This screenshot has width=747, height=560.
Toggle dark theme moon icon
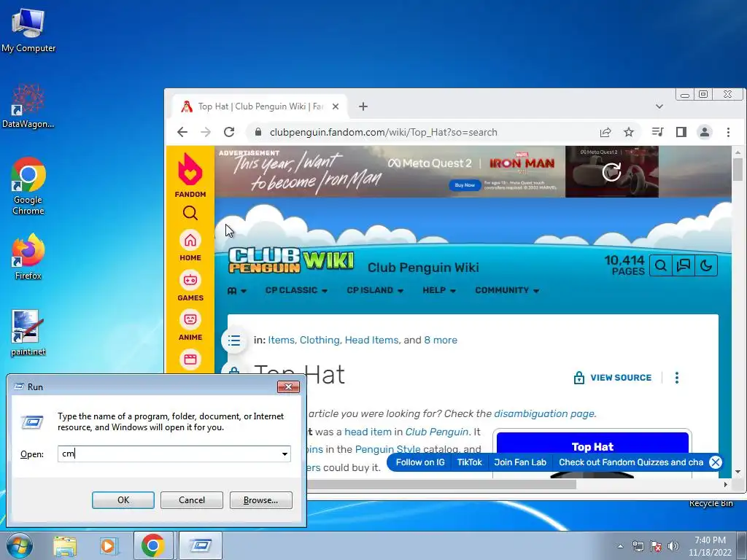[x=706, y=265]
